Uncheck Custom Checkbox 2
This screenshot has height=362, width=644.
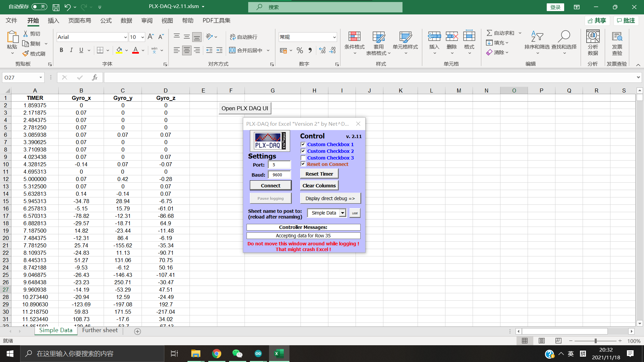pos(303,151)
